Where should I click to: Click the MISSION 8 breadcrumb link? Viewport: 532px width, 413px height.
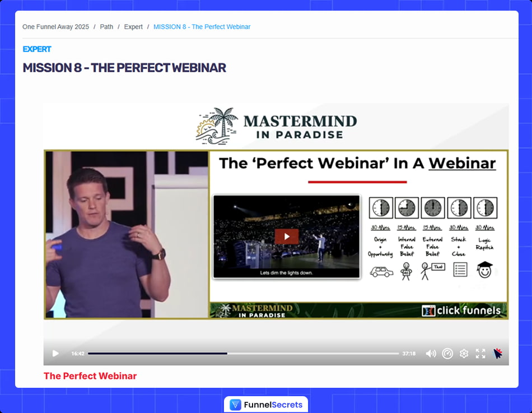pyautogui.click(x=202, y=26)
